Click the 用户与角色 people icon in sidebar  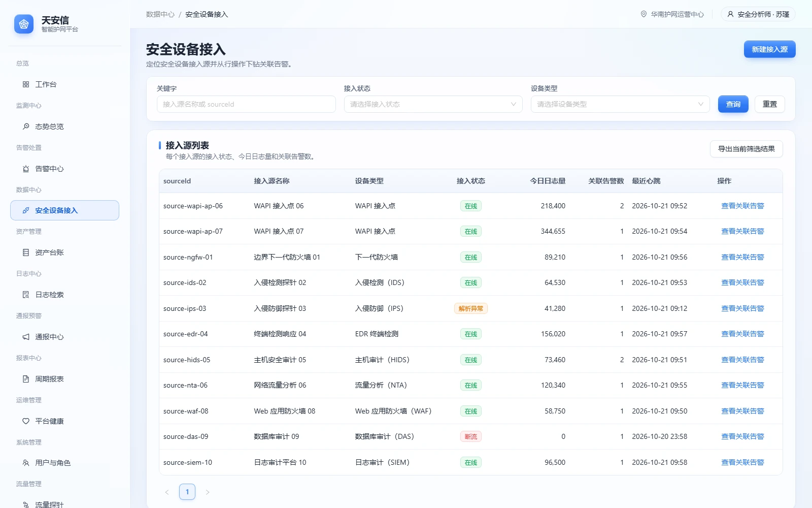[26, 463]
